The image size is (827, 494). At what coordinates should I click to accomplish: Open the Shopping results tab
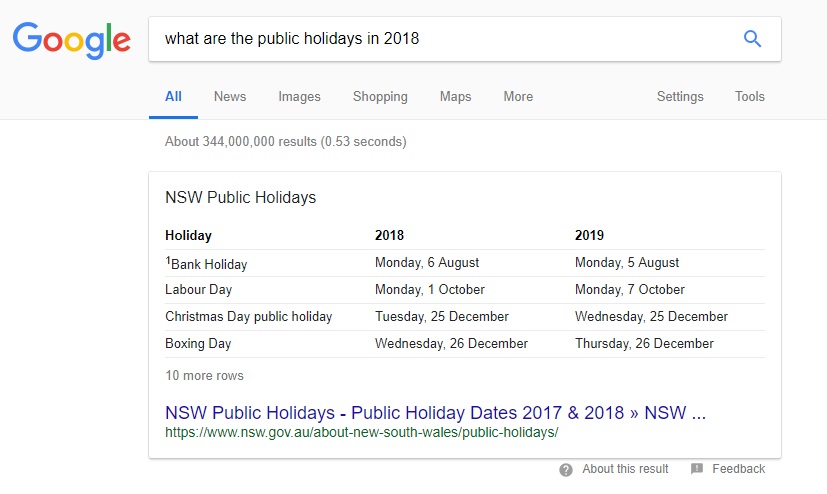point(380,96)
